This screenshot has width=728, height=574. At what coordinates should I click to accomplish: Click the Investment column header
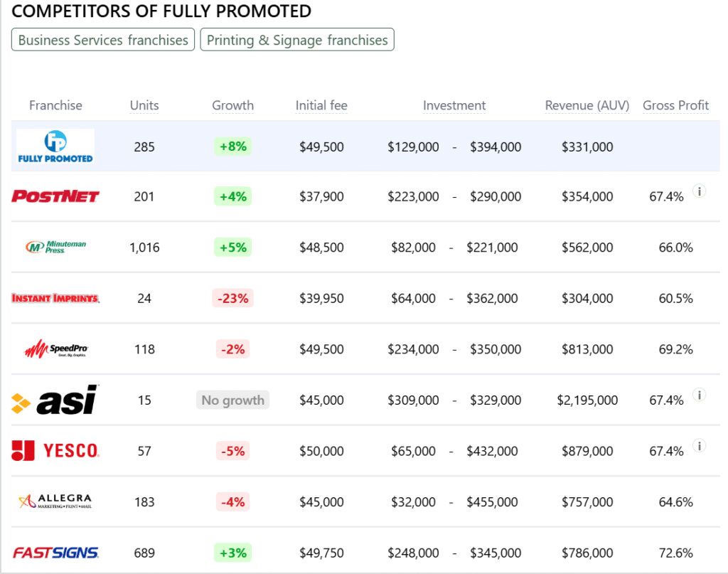454,105
